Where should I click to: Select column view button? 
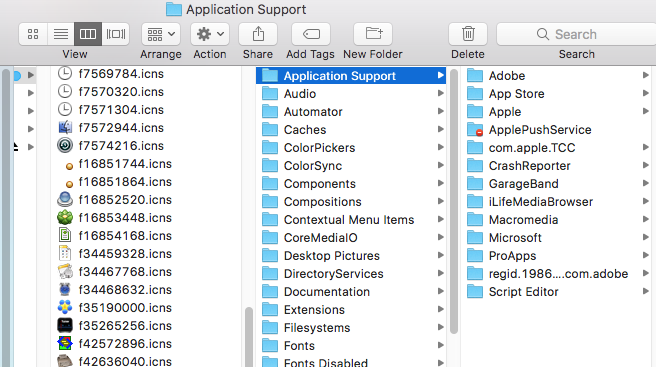[88, 34]
